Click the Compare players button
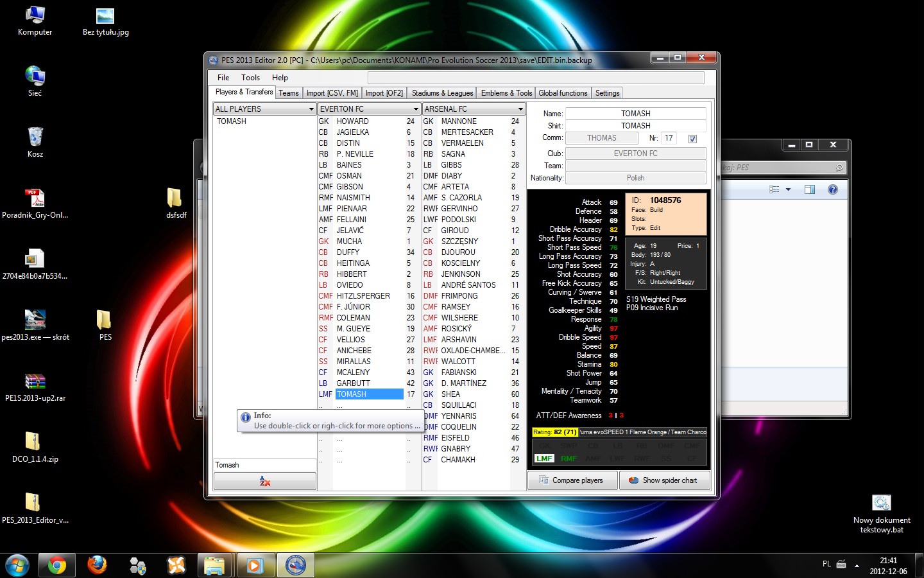The height and width of the screenshot is (578, 924). pyautogui.click(x=572, y=480)
